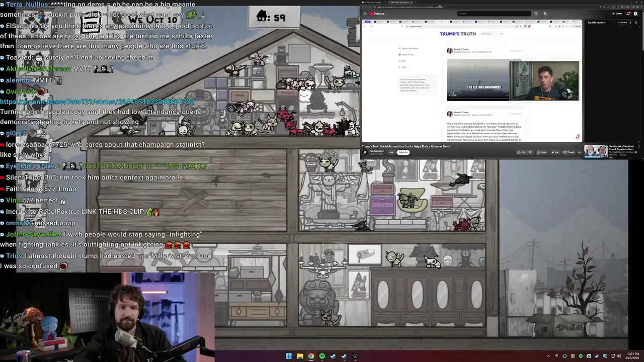Open the paw-print game taskbar icon
This screenshot has height=362, width=644.
tap(355, 356)
